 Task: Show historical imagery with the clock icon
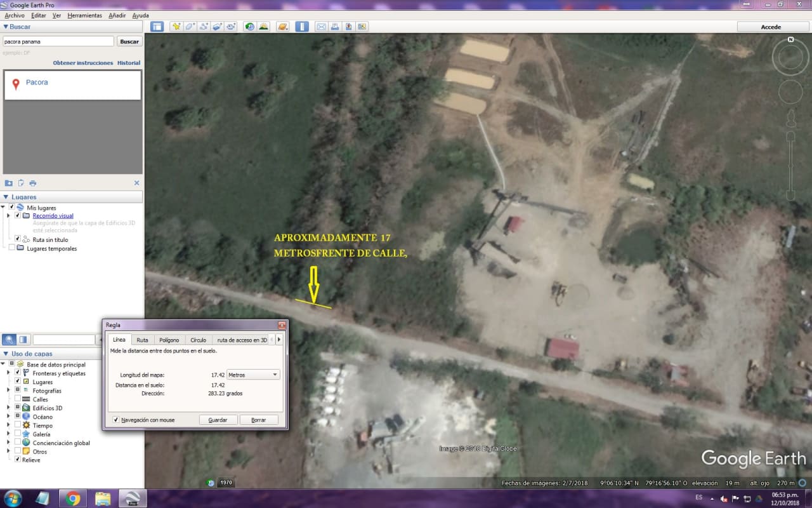[x=249, y=26]
